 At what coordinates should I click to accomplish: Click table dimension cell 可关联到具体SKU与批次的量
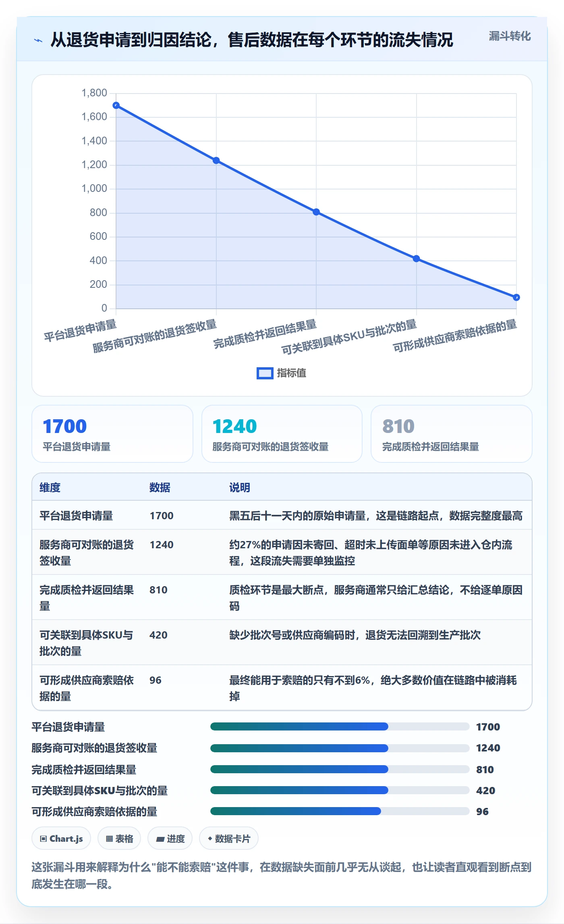point(86,643)
